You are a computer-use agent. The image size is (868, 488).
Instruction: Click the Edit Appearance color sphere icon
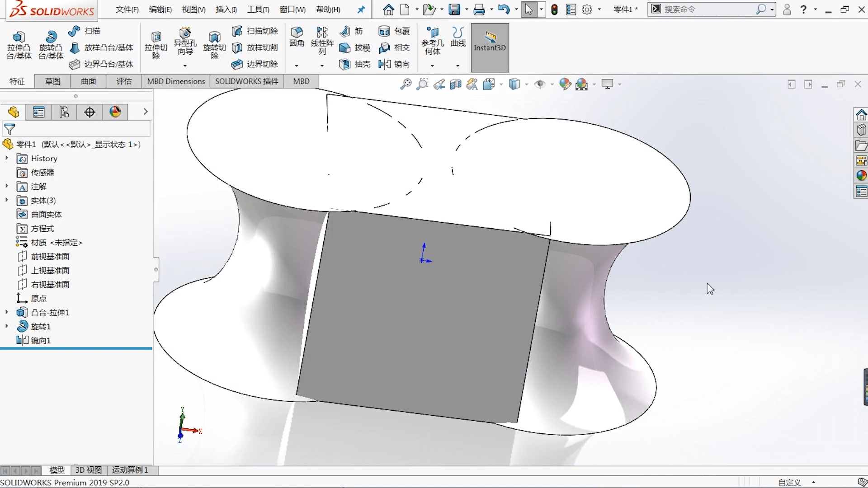coord(566,84)
